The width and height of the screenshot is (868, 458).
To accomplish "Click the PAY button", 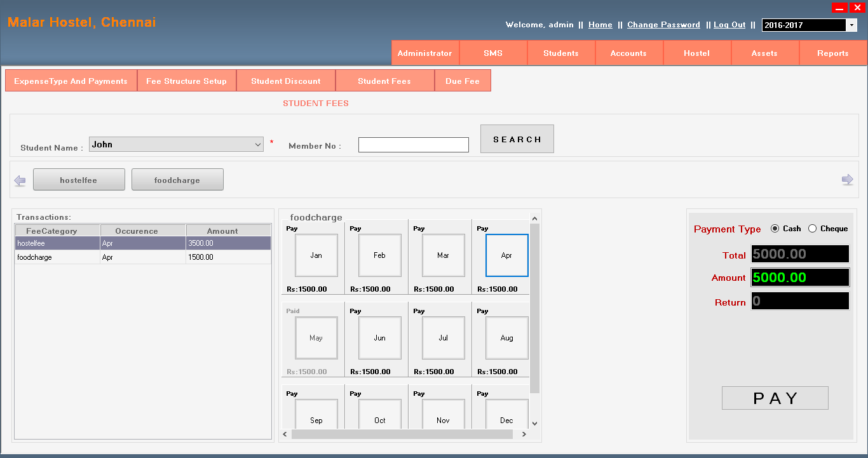I will click(x=775, y=398).
